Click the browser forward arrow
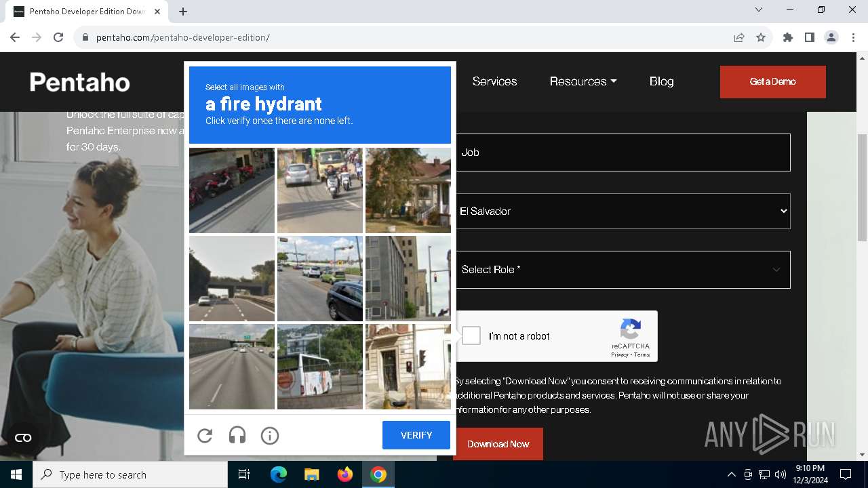This screenshot has width=868, height=488. [37, 37]
